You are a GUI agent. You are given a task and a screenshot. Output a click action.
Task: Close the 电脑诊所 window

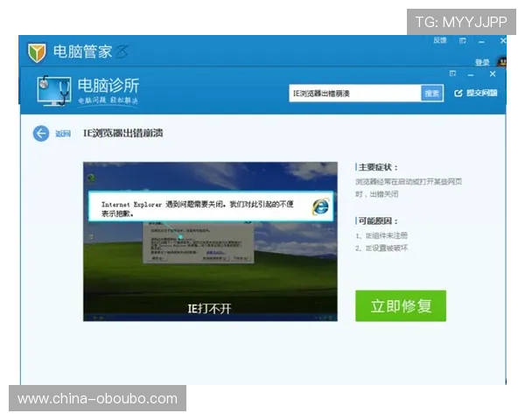(x=493, y=74)
